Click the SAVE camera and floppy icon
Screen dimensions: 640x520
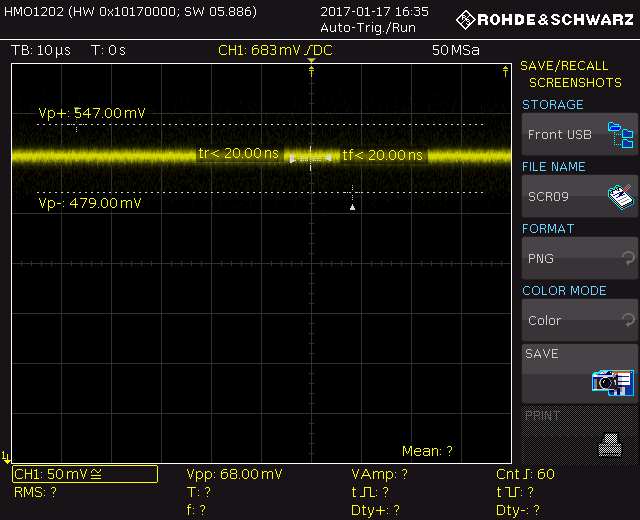point(613,382)
